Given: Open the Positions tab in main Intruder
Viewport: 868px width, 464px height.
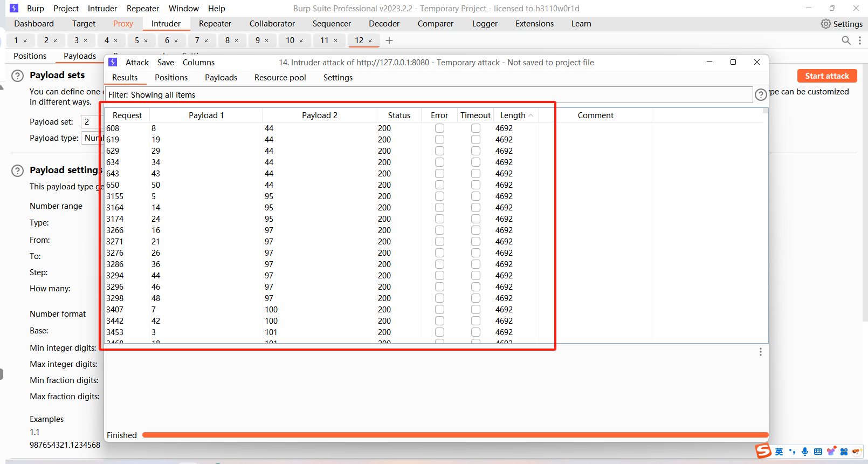Looking at the screenshot, I should [x=30, y=56].
